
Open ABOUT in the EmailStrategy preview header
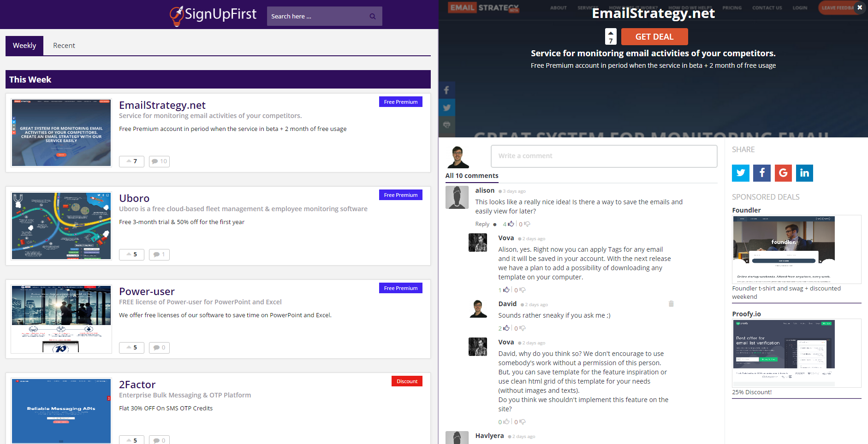click(558, 8)
